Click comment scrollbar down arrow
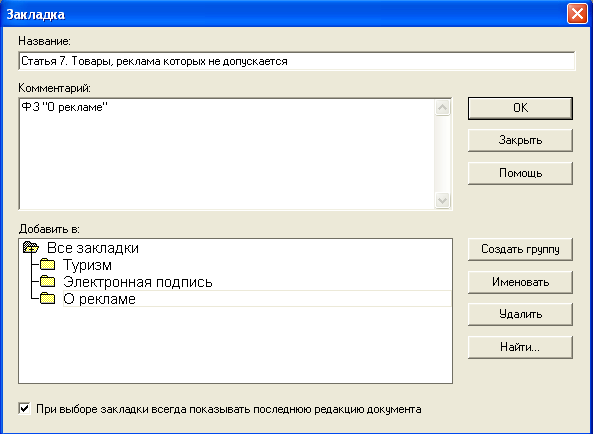This screenshot has width=593, height=434. point(442,200)
